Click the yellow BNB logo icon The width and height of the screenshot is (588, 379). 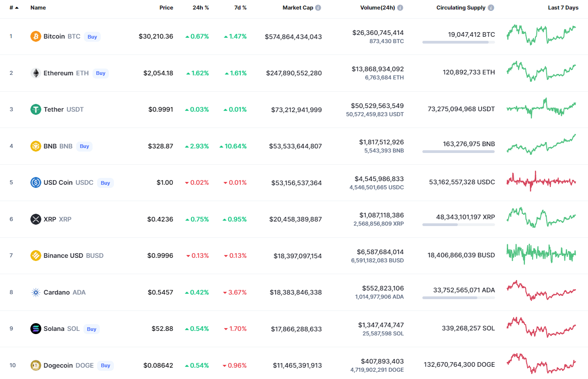pyautogui.click(x=35, y=146)
